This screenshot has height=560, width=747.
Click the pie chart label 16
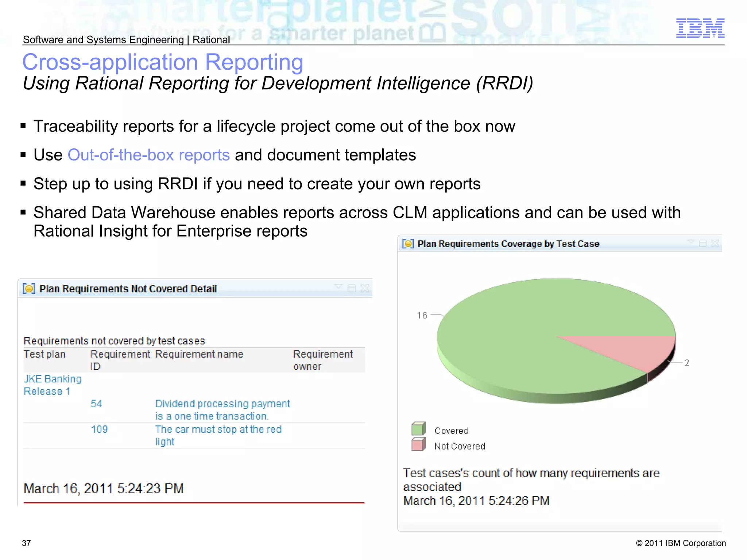pyautogui.click(x=422, y=315)
